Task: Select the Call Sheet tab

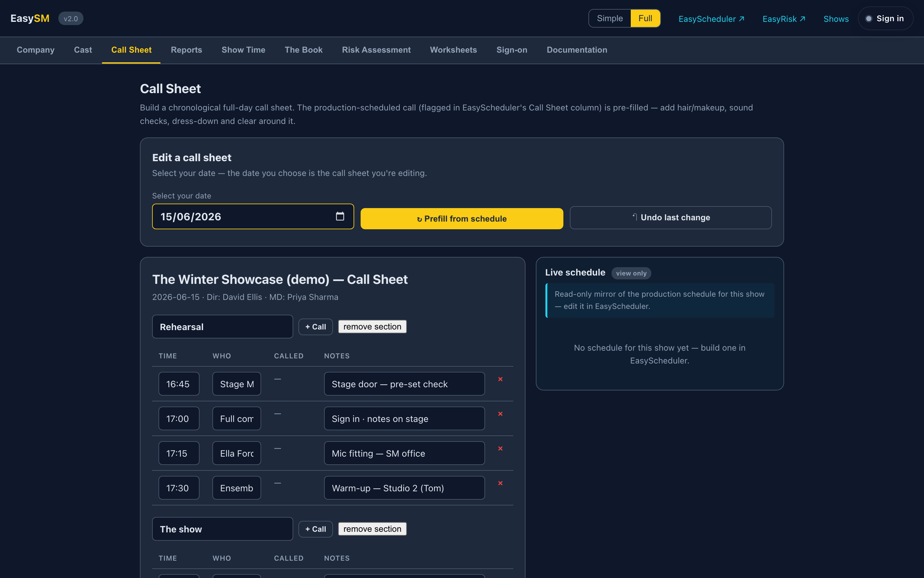Action: (x=131, y=50)
